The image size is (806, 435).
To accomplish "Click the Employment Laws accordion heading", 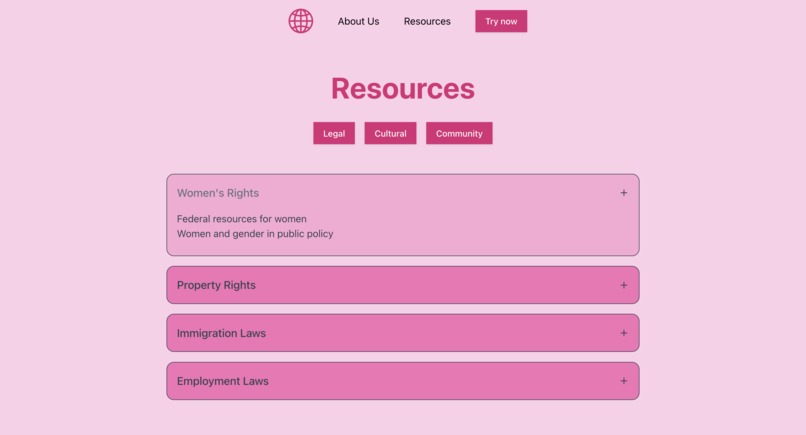I will point(223,381).
